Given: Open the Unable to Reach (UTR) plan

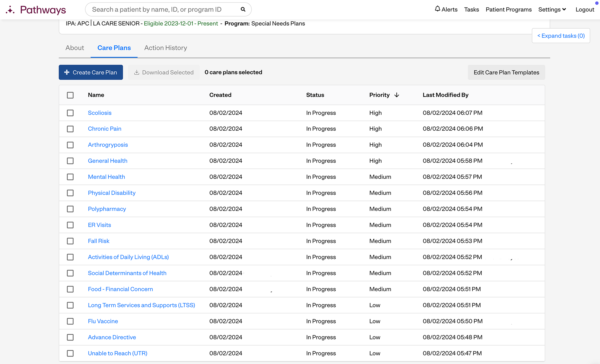Looking at the screenshot, I should [x=118, y=353].
